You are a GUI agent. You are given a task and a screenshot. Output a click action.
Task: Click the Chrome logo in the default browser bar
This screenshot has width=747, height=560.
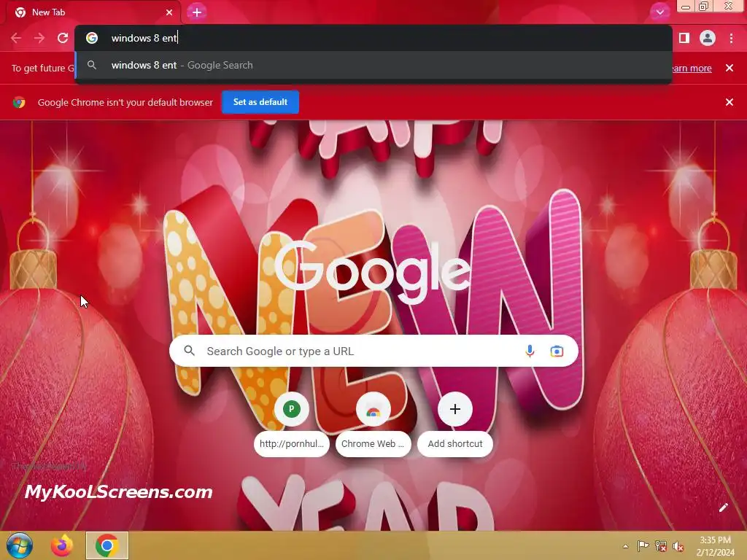[x=19, y=102]
